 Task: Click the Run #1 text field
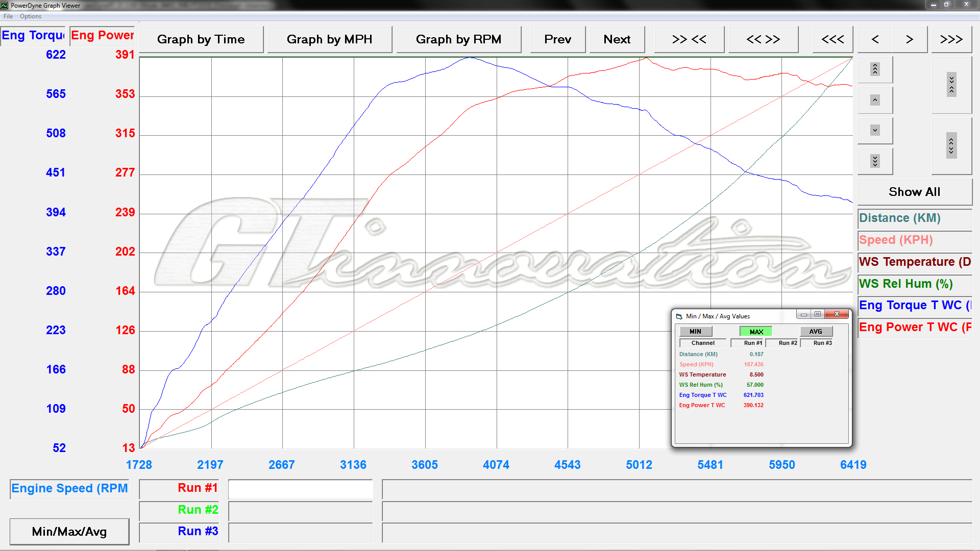pyautogui.click(x=301, y=489)
